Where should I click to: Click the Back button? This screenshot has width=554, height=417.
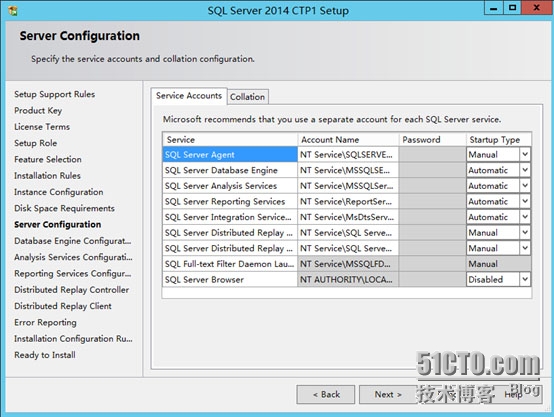click(x=326, y=394)
